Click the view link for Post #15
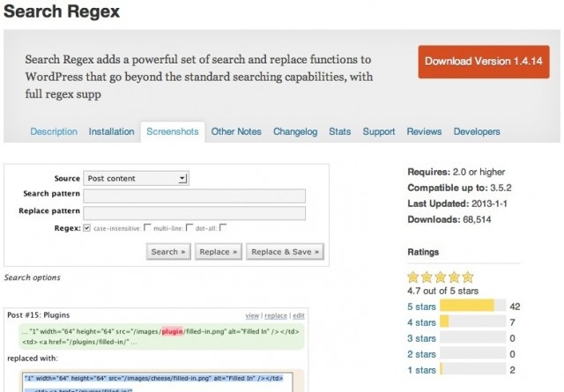Viewport: 564px width, 392px height. point(252,315)
